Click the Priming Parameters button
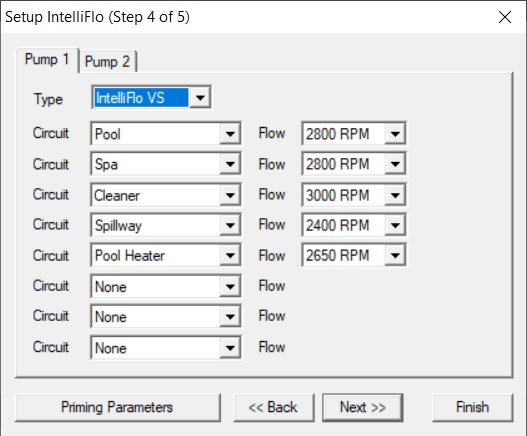The width and height of the screenshot is (527, 436). [x=118, y=407]
